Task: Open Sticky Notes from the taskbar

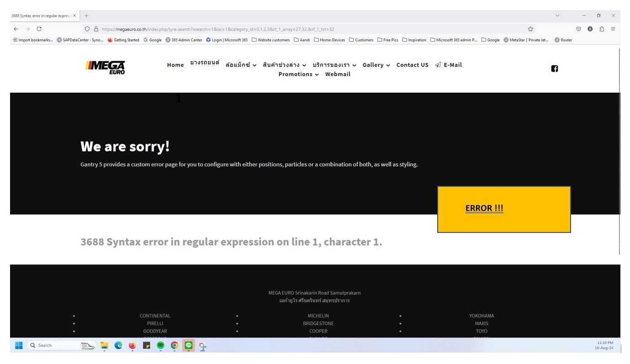Action: click(146, 346)
